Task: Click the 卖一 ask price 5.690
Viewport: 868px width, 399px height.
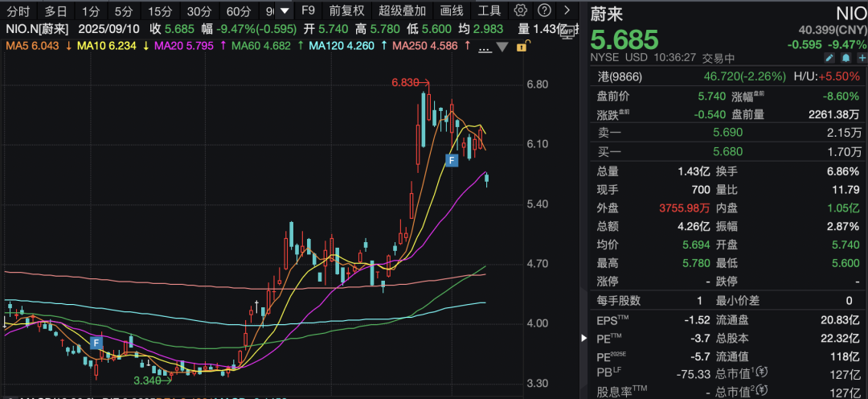Action: (x=728, y=133)
